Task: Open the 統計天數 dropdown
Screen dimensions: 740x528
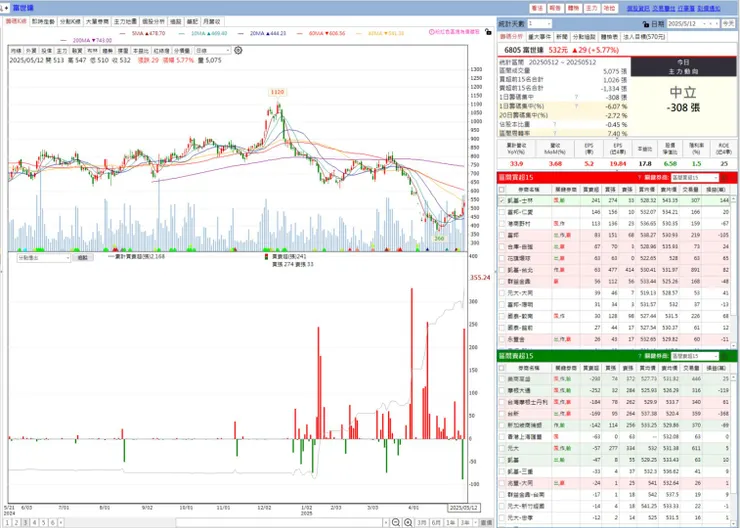Action: tap(540, 24)
